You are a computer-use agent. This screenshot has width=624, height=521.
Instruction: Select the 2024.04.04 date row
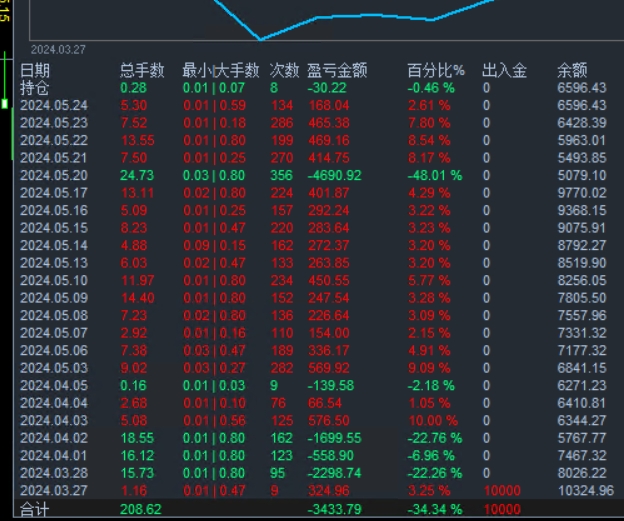54,403
